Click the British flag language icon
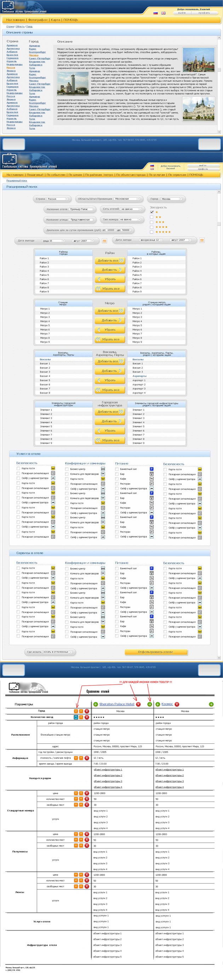The width and height of the screenshot is (223, 980). point(163,13)
